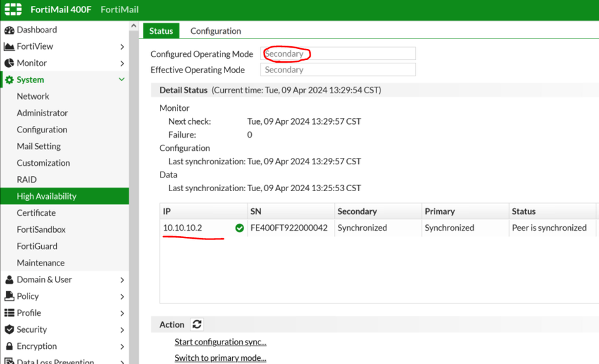Collapse the System menu chevron

click(121, 80)
